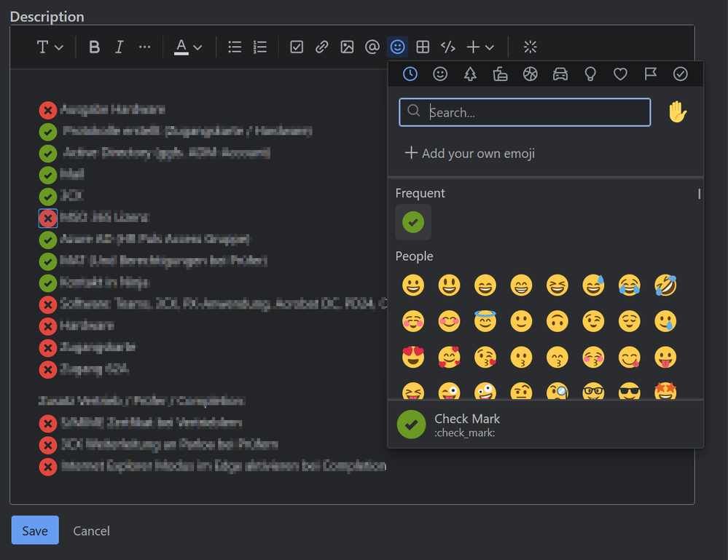Add an image to description
Screen dimensions: 728x560
pyautogui.click(x=347, y=47)
